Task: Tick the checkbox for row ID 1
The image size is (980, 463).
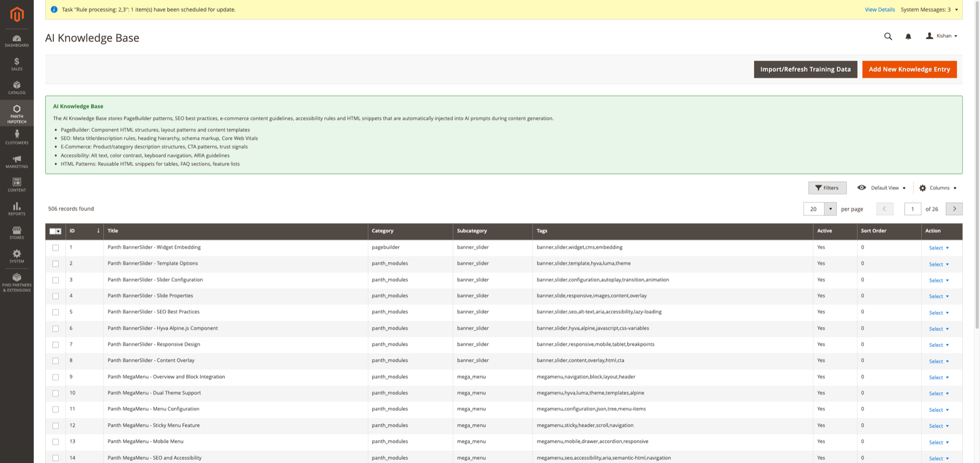Action: point(56,248)
